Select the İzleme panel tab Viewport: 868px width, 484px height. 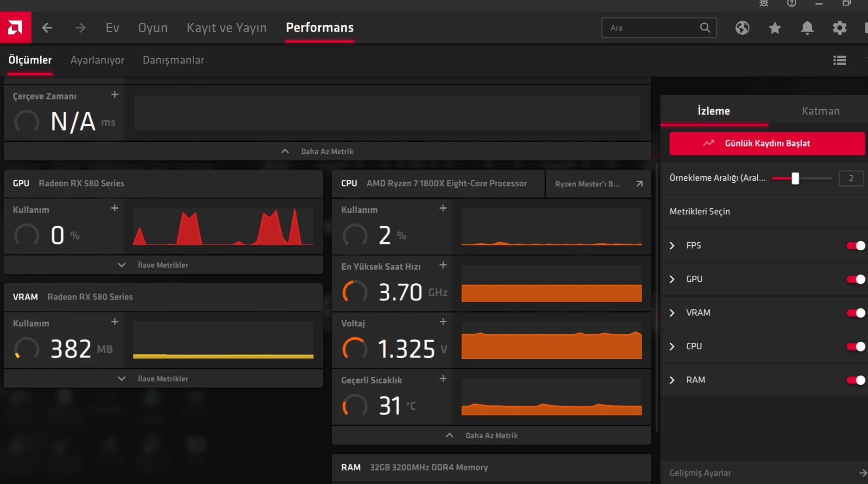point(714,111)
